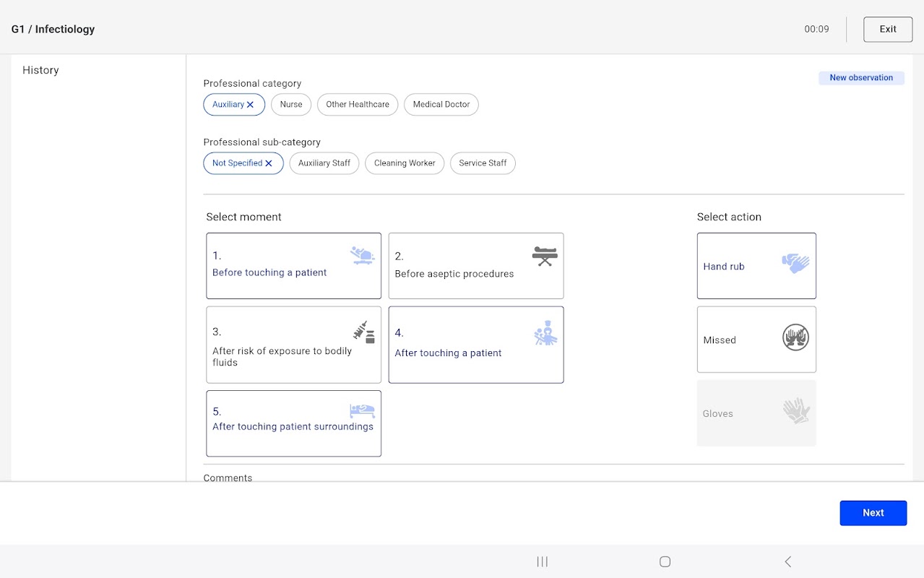Click the Missed crossed-hands icon
The width and height of the screenshot is (924, 578).
[795, 337]
